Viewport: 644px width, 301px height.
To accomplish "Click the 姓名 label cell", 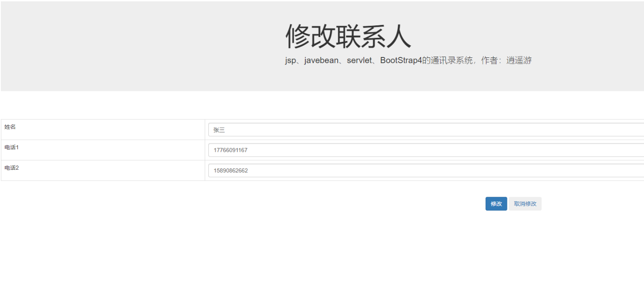I will pos(103,130).
